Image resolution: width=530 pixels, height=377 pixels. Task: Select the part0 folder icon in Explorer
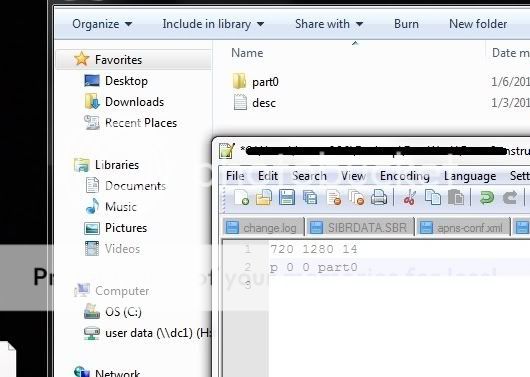click(239, 81)
